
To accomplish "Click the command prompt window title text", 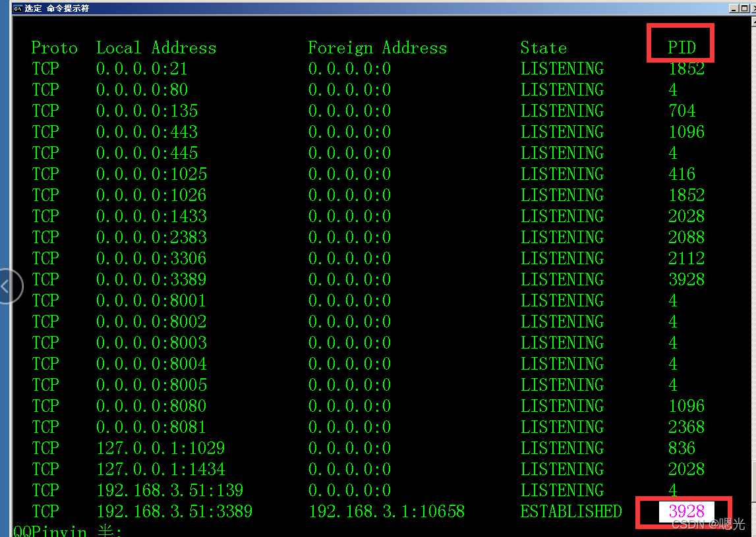I will [57, 8].
